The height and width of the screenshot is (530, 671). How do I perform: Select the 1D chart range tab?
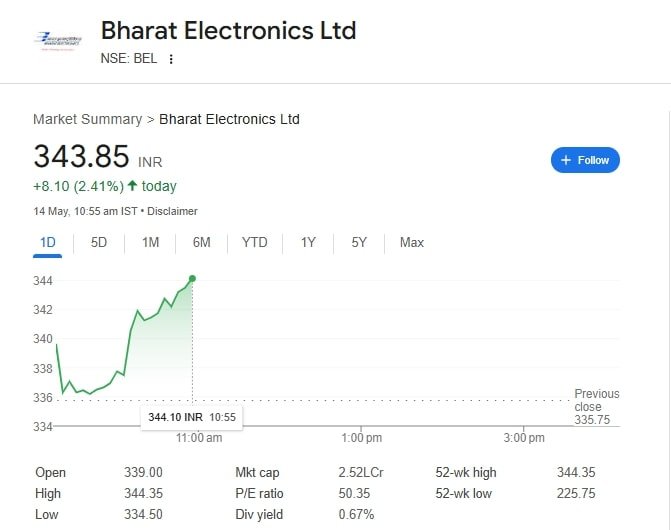(48, 242)
